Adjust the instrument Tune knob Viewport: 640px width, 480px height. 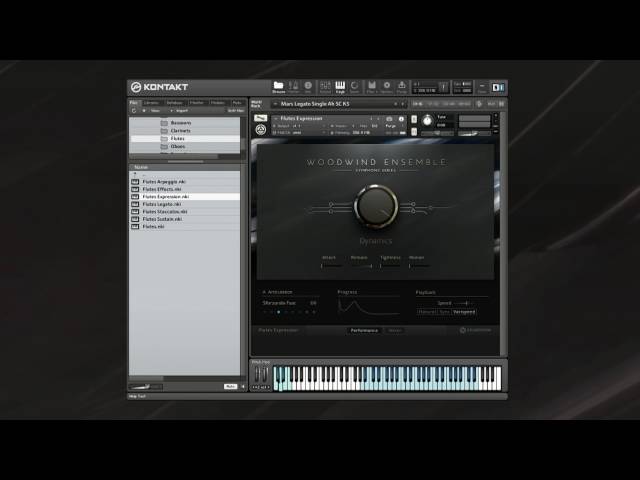coord(427,121)
